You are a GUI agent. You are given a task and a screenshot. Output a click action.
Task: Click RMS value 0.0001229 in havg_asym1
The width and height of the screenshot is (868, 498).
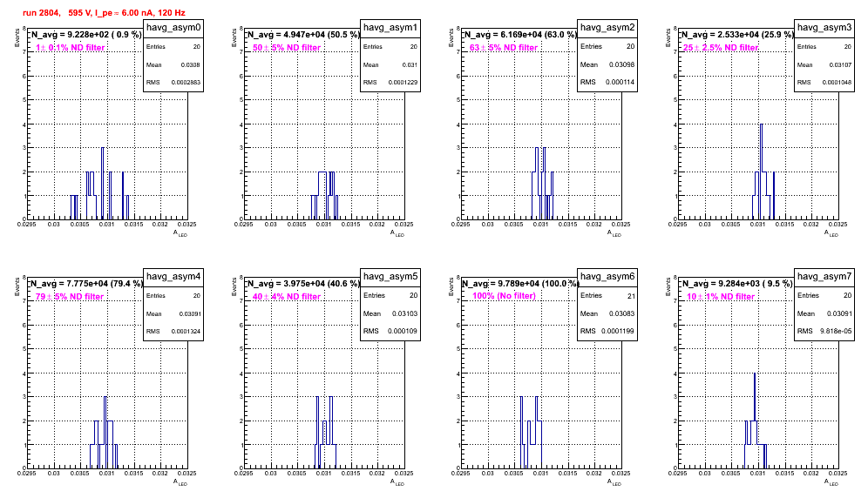point(403,83)
